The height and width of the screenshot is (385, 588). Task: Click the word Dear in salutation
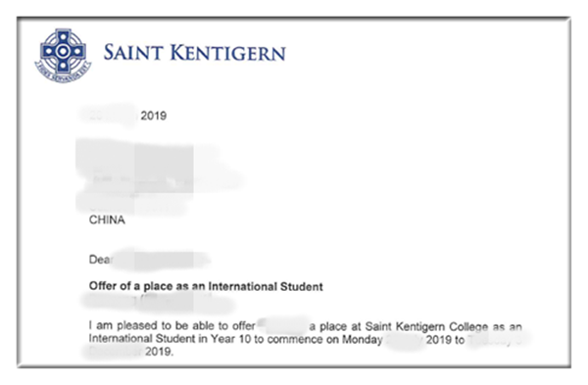100,260
